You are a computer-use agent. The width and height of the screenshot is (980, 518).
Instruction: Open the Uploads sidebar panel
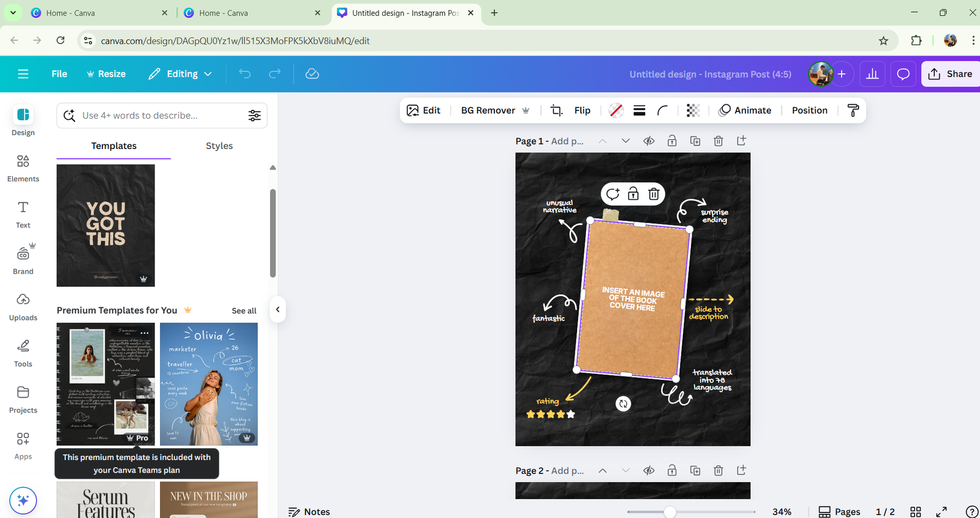click(x=23, y=306)
